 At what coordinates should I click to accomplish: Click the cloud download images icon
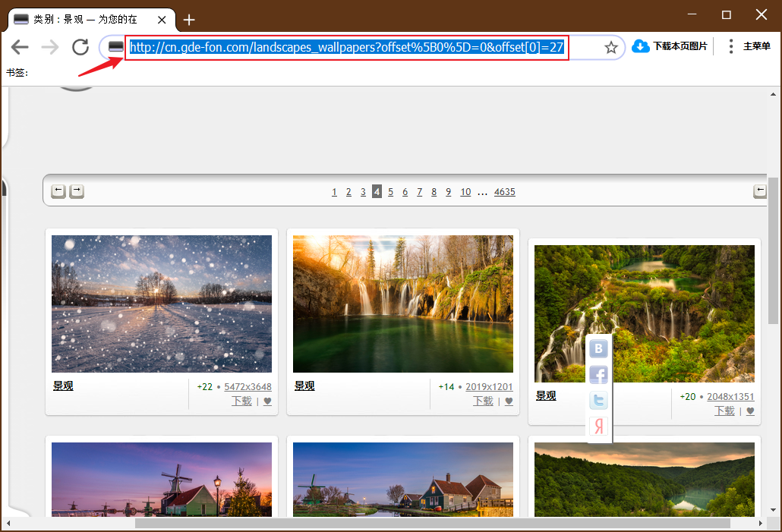pyautogui.click(x=640, y=46)
